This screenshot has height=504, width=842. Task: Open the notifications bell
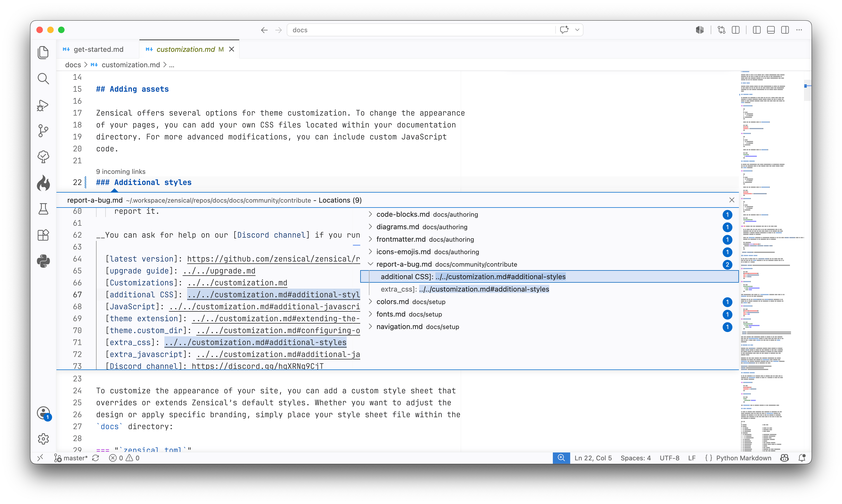point(802,458)
